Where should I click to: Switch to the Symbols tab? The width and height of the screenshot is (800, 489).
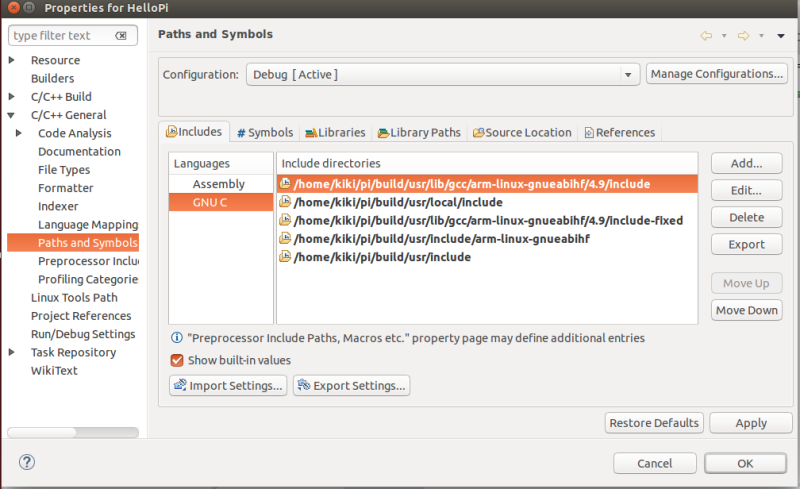pos(265,133)
